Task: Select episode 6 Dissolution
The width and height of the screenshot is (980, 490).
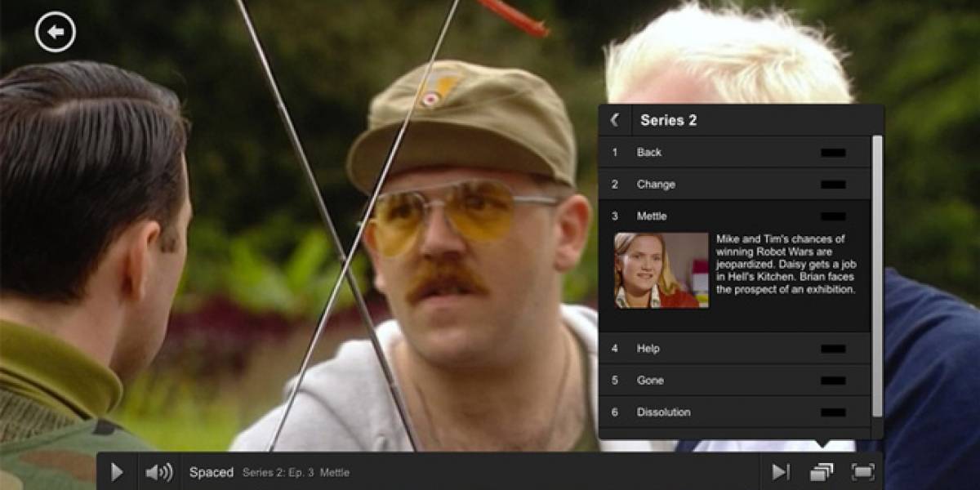Action: [x=736, y=412]
